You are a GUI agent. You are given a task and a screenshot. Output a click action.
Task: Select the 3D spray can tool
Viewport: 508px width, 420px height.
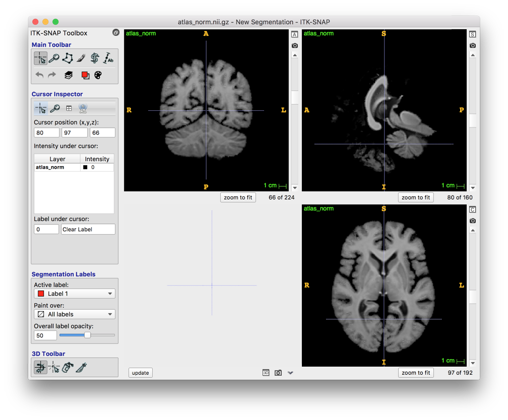[68, 368]
